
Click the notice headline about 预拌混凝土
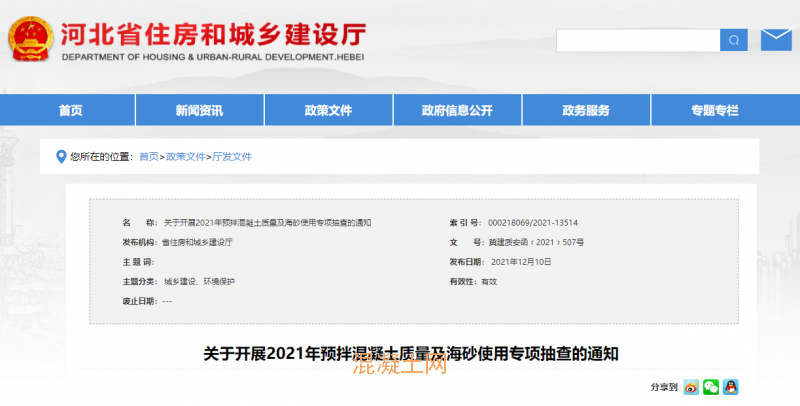pyautogui.click(x=412, y=353)
